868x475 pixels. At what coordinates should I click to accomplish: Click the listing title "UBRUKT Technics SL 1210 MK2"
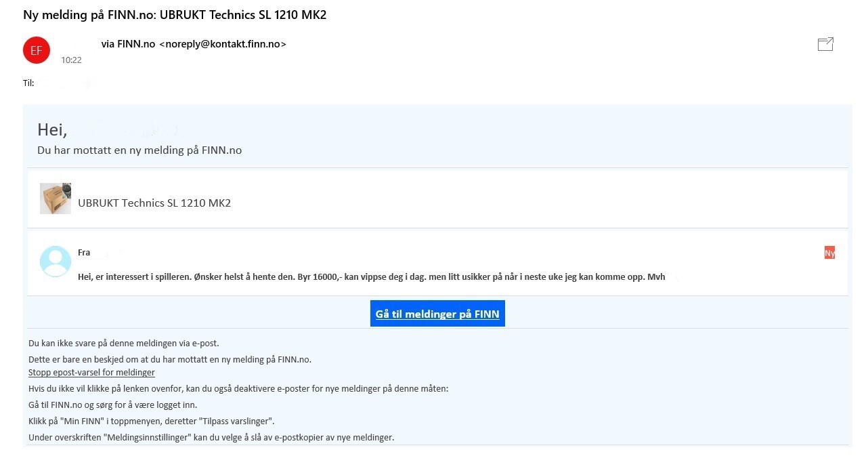pos(154,203)
